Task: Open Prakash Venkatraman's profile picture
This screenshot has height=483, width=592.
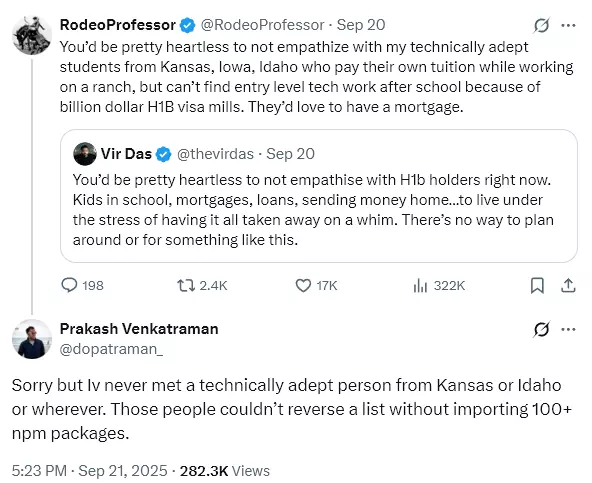Action: click(x=32, y=339)
